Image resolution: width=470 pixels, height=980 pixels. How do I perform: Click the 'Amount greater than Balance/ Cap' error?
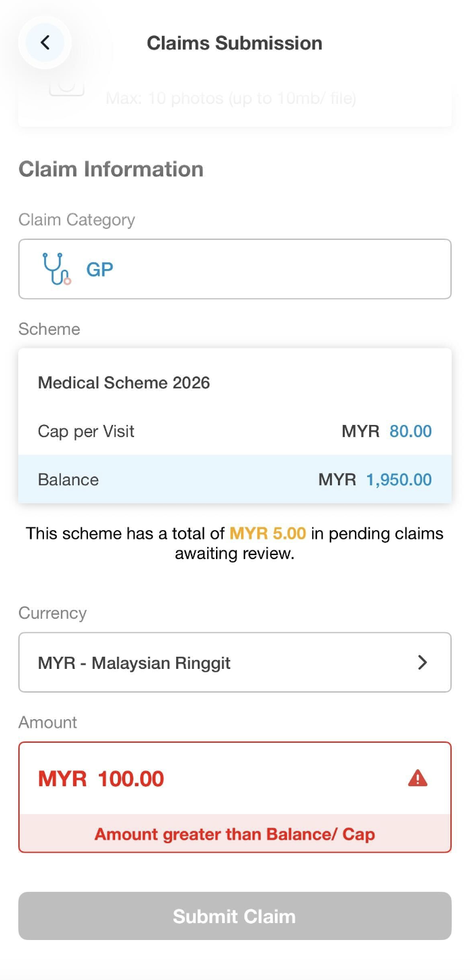coord(234,834)
